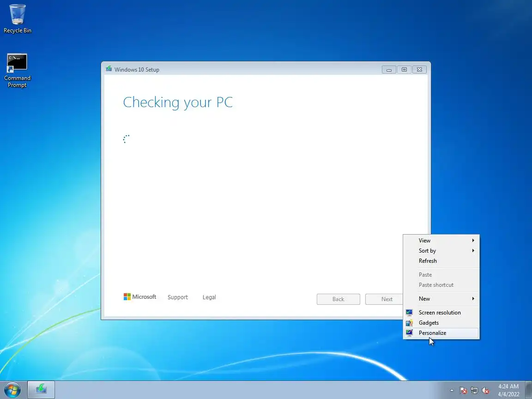Maximize the Windows 10 Setup window

(404, 70)
